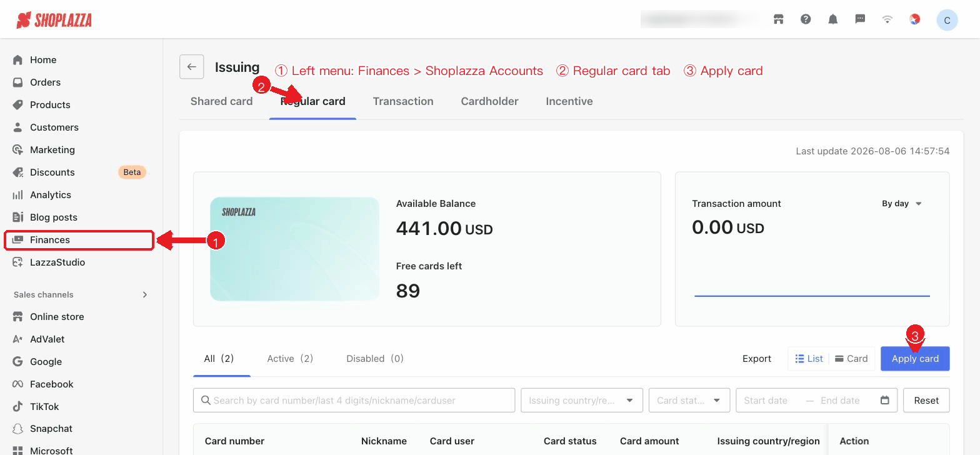Screen dimensions: 980x455
Task: Open the Transaction tab
Action: [403, 101]
